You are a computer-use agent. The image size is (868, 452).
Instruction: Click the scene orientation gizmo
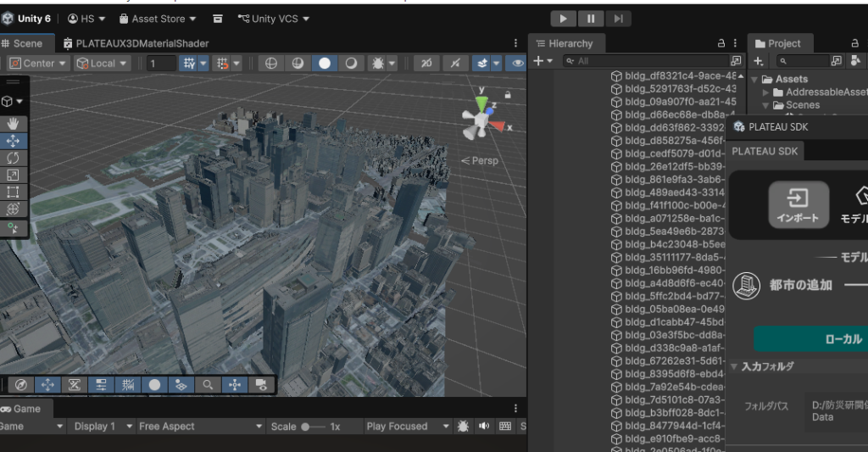point(482,120)
